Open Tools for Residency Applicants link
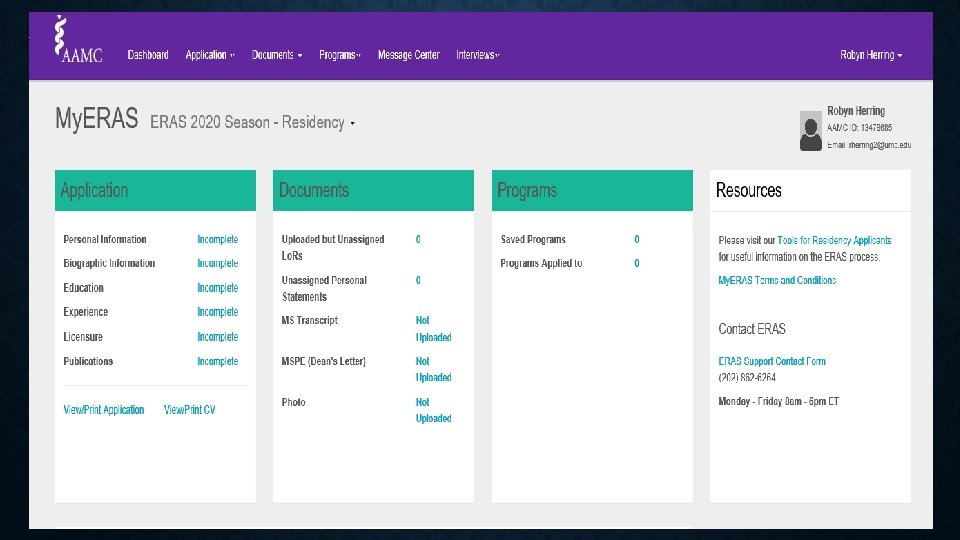Screen dimensions: 960x540 click(834, 241)
